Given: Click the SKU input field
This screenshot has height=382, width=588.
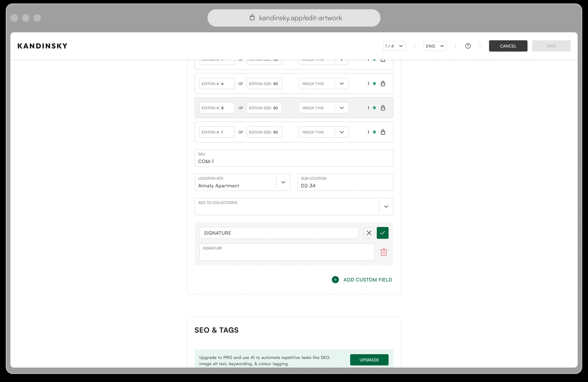Looking at the screenshot, I should 294,158.
